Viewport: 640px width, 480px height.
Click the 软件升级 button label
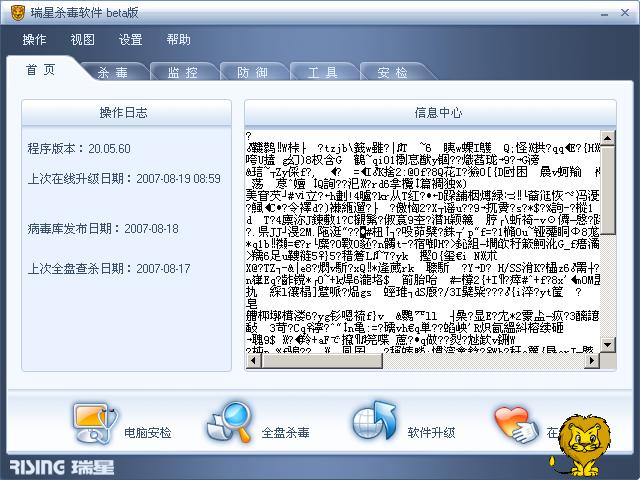pos(431,433)
